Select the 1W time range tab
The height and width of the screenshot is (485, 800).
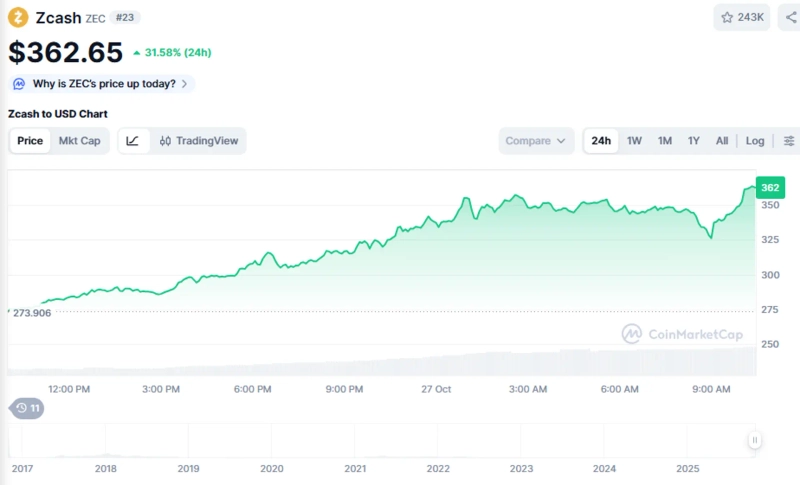pyautogui.click(x=634, y=141)
